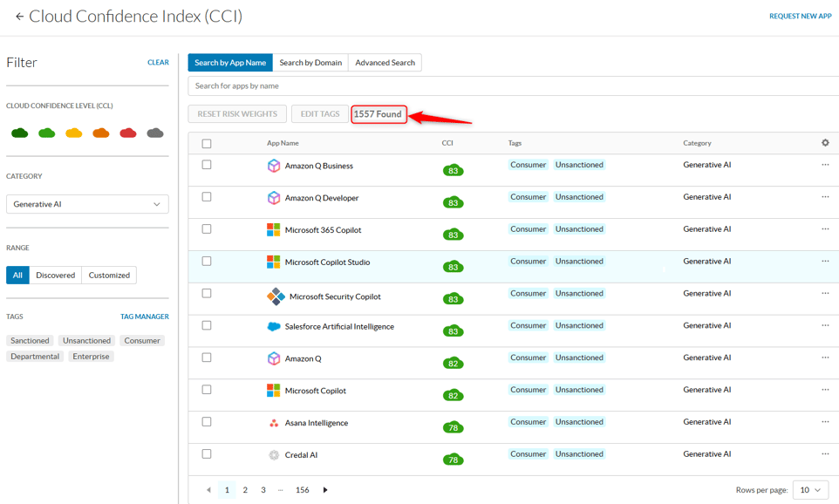This screenshot has height=504, width=839.
Task: Open the rows per page dropdown
Action: pyautogui.click(x=810, y=489)
